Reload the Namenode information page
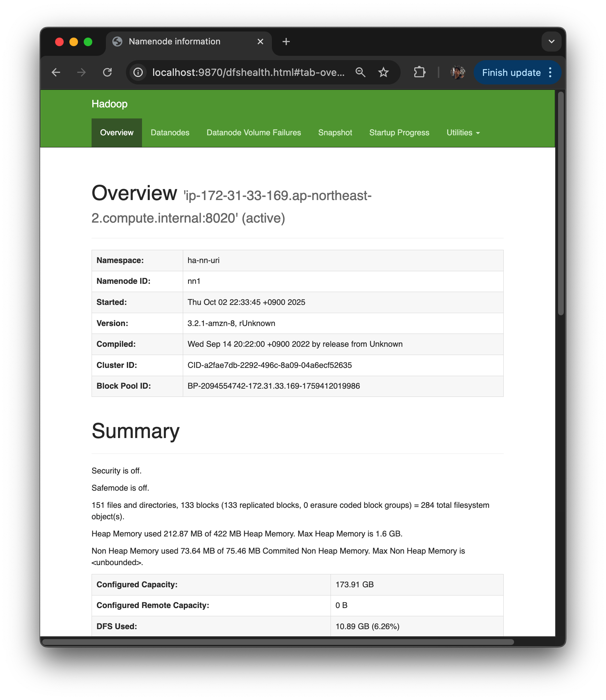 (107, 73)
